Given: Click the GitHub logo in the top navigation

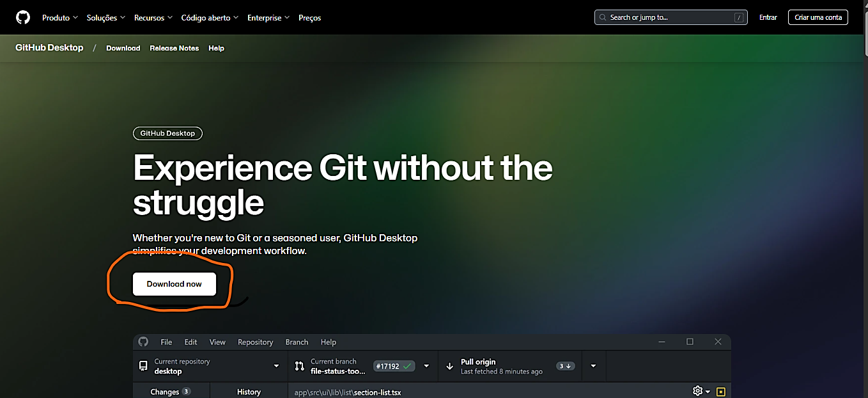Looking at the screenshot, I should (23, 17).
